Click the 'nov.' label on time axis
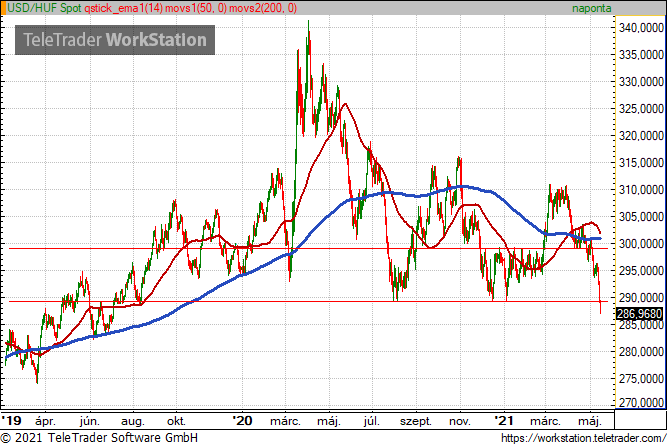Viewport: 667px width, 446px height. 460,421
